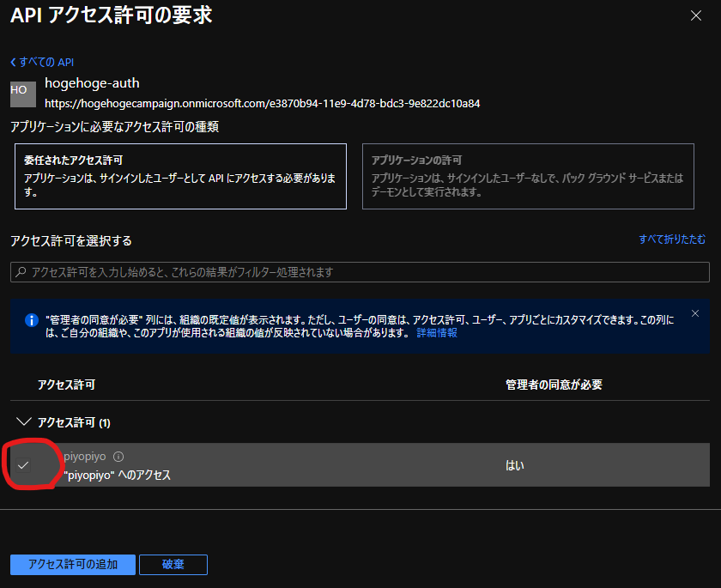Open the 詳細情報 link
The image size is (721, 588).
(437, 333)
